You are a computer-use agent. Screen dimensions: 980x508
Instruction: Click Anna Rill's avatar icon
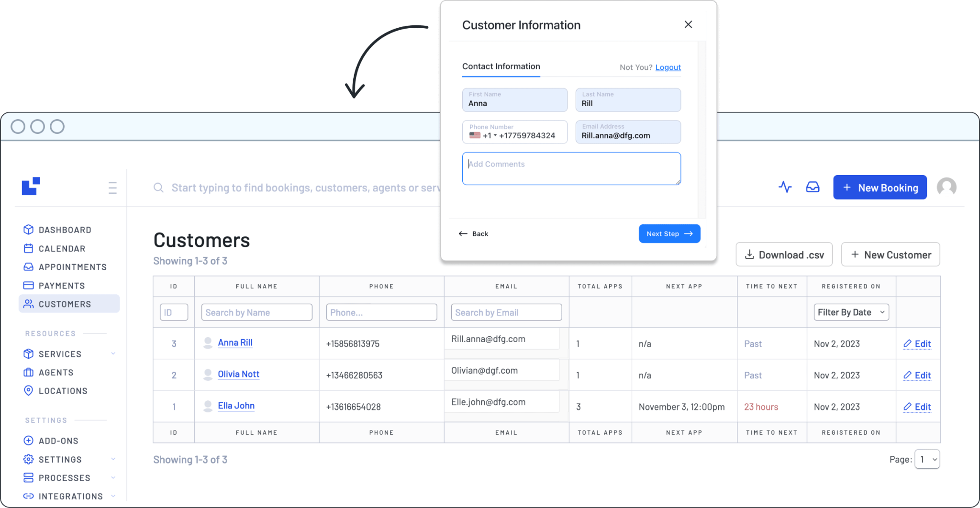coord(208,343)
